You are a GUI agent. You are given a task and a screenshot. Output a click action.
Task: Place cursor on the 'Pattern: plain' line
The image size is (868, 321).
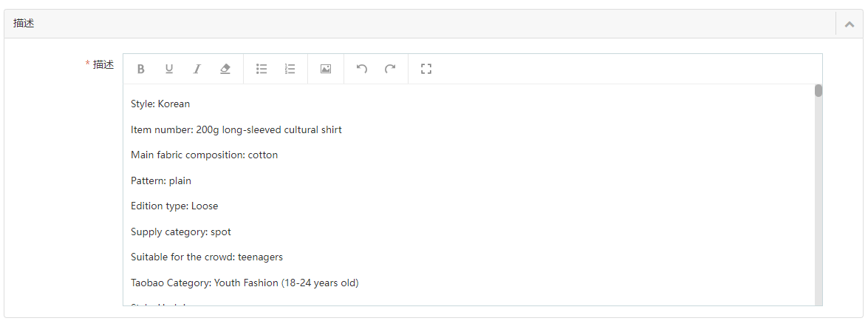coord(161,181)
